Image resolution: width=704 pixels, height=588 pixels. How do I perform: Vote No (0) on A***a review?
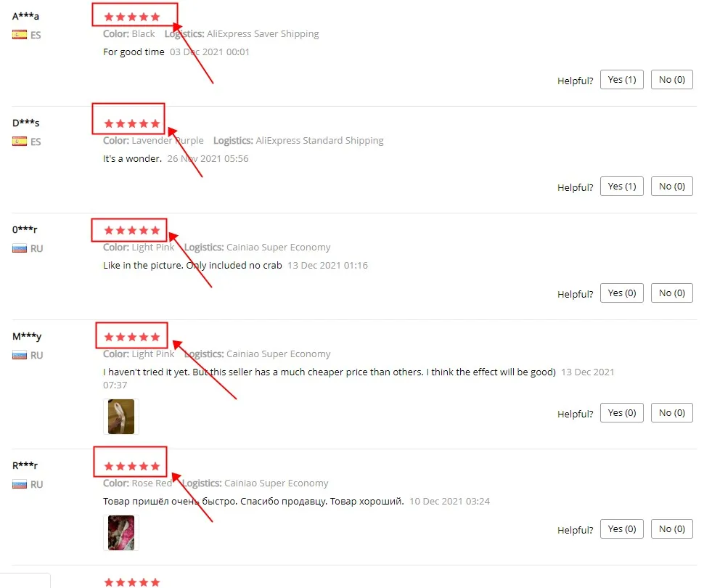pyautogui.click(x=671, y=80)
